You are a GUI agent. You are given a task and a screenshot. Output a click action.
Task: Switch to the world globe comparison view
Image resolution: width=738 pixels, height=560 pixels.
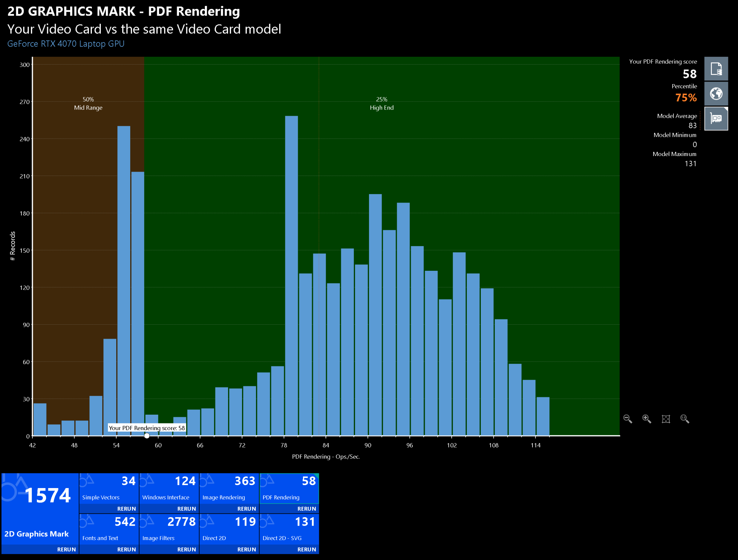(716, 94)
